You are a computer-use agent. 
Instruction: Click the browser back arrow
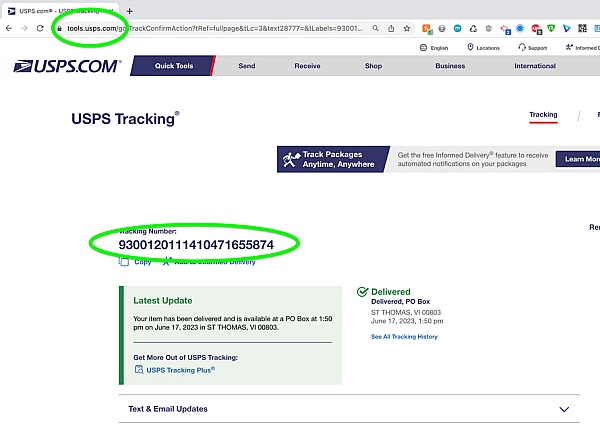[9, 28]
